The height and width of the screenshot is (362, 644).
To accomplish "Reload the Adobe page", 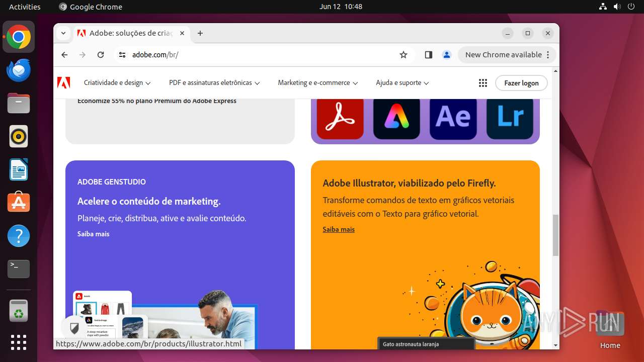I will [101, 55].
